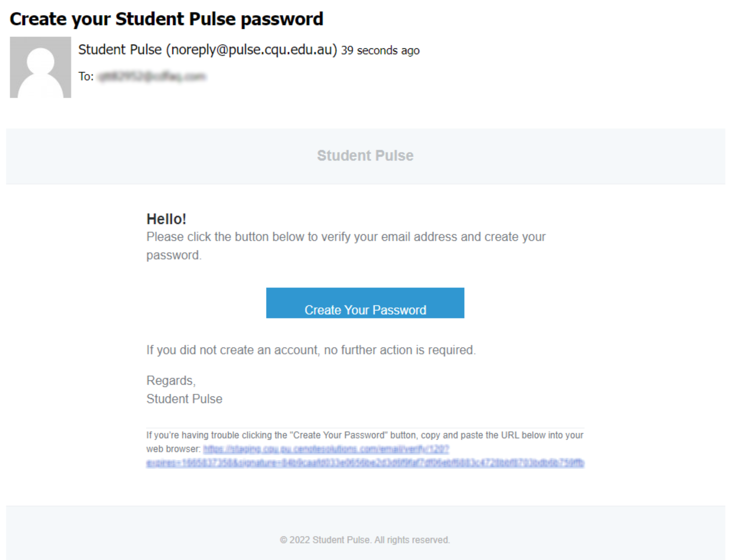Screen dimensions: 736x560
Task: Click the sender's gray avatar icon
Action: 40,67
